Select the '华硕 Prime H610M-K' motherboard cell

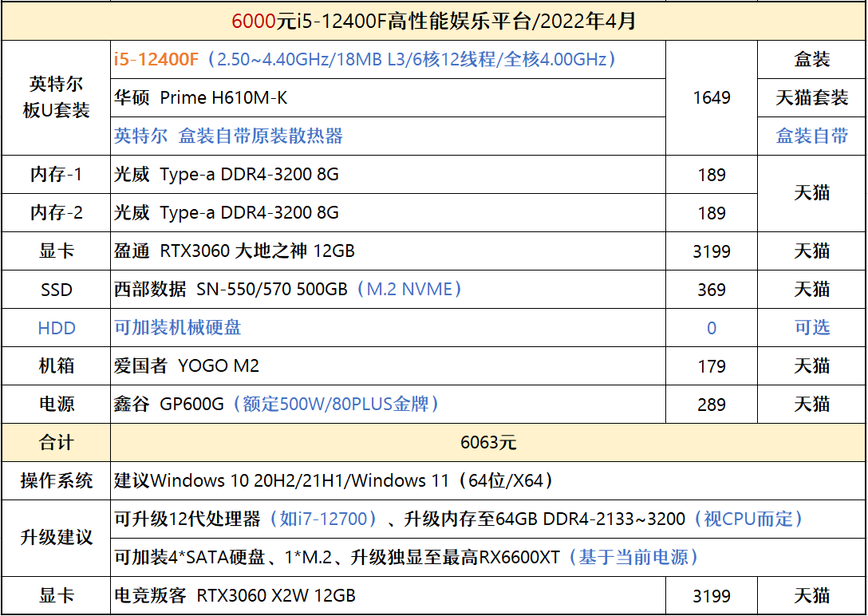(x=388, y=98)
